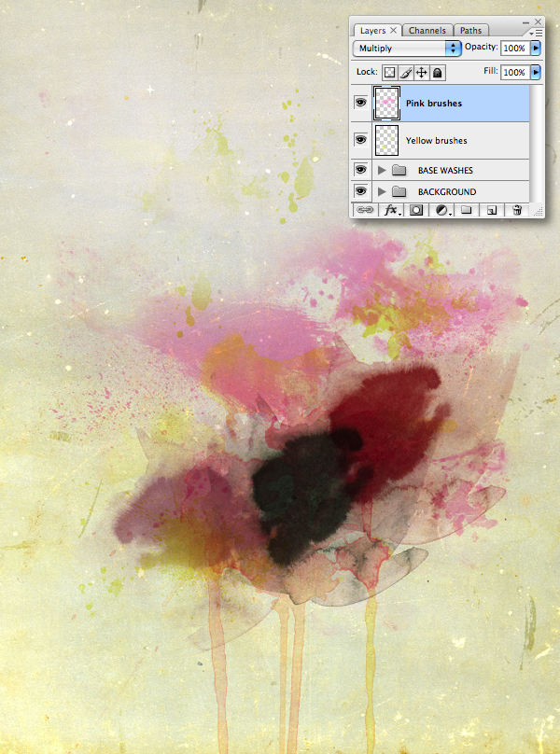Click the BASE WASHES folder icon
560x754 pixels.
click(399, 170)
